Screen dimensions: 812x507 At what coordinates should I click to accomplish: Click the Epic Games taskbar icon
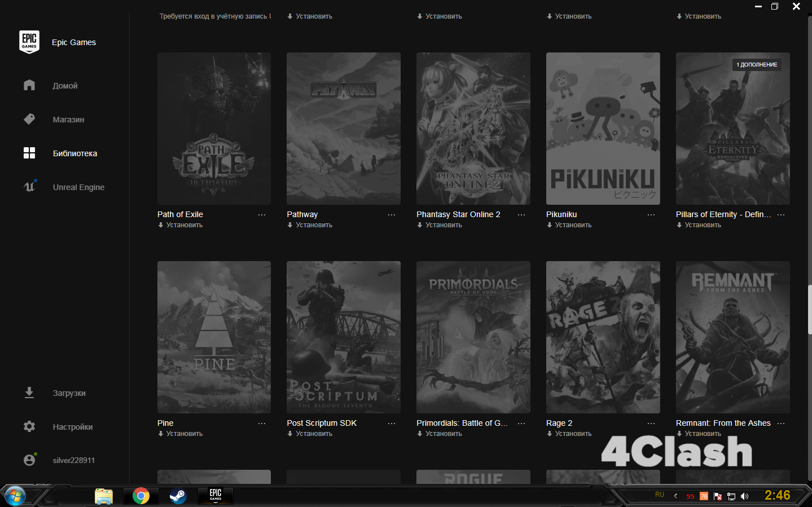pyautogui.click(x=216, y=496)
